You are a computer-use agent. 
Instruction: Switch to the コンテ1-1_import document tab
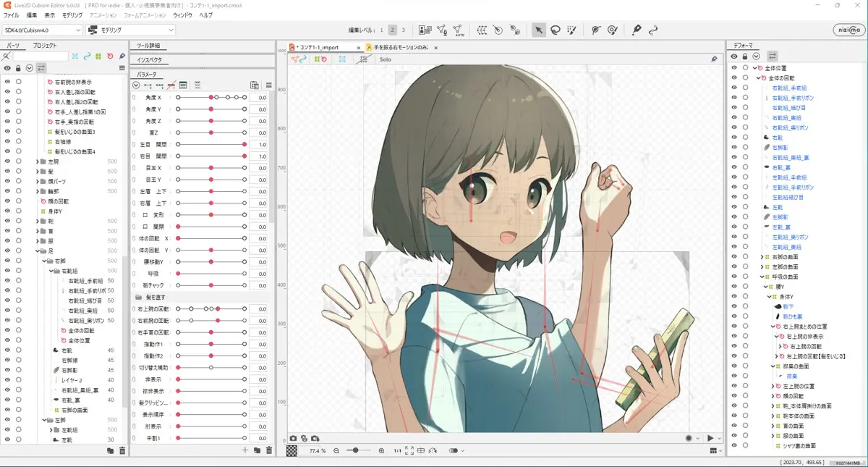pyautogui.click(x=325, y=47)
